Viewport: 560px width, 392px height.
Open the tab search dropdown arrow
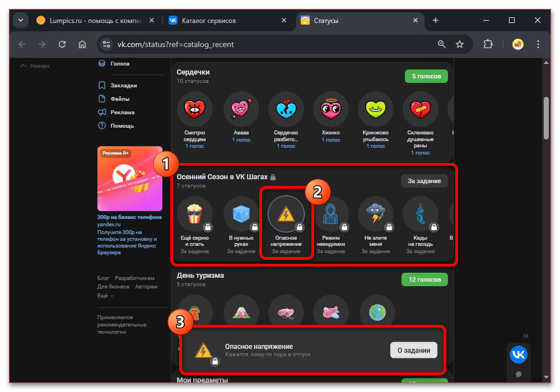point(21,21)
